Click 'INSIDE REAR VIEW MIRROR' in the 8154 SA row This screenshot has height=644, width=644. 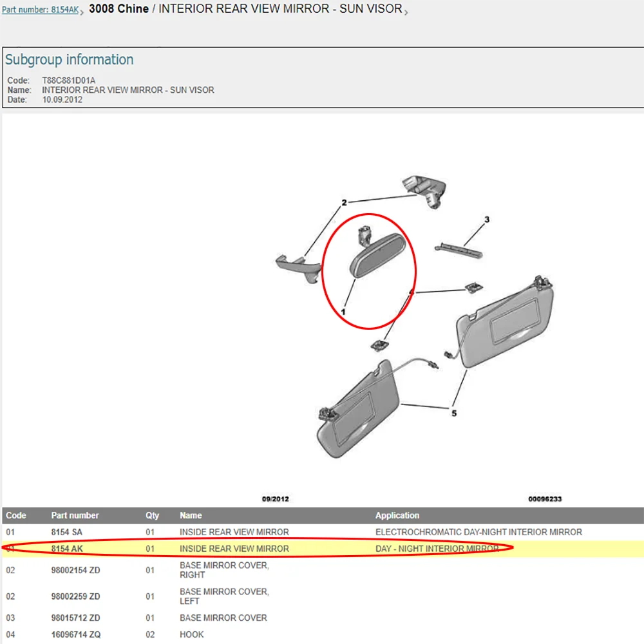[234, 533]
